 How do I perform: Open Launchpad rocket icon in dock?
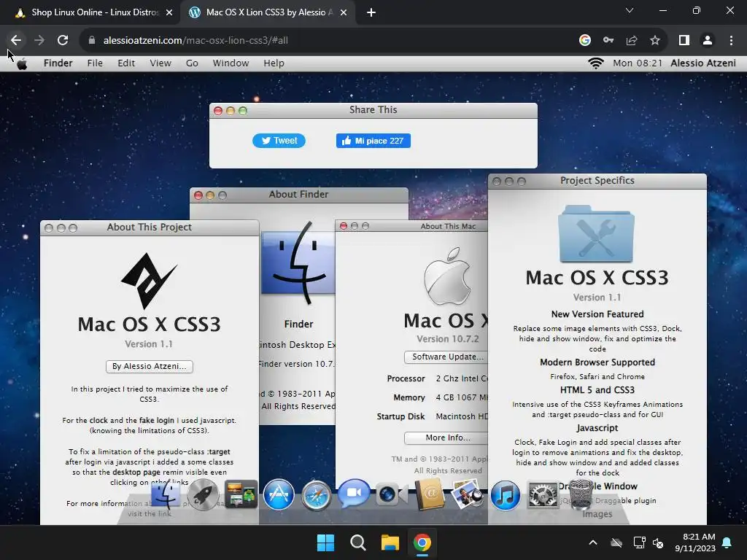click(x=203, y=495)
